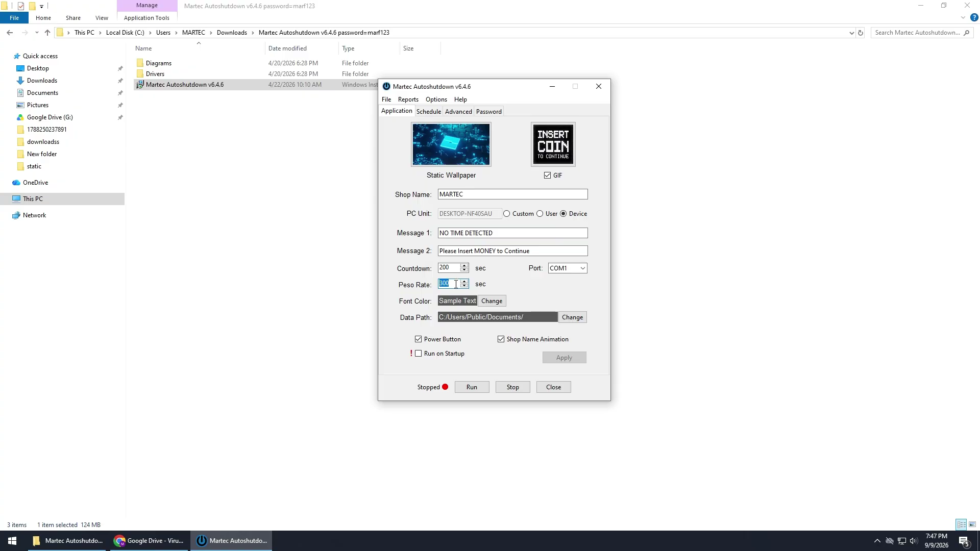The height and width of the screenshot is (551, 980).
Task: Click Change button next to Font Color
Action: (x=492, y=301)
